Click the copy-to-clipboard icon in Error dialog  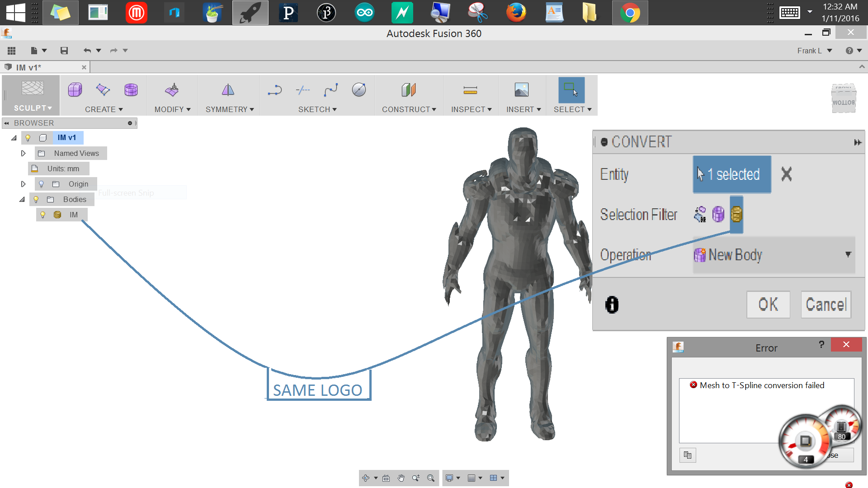coord(687,455)
